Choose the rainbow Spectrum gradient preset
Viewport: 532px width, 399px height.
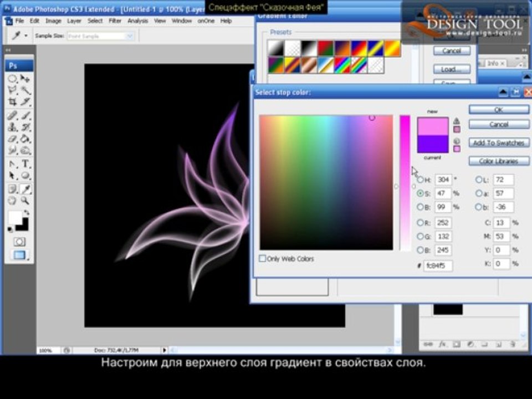[342, 65]
